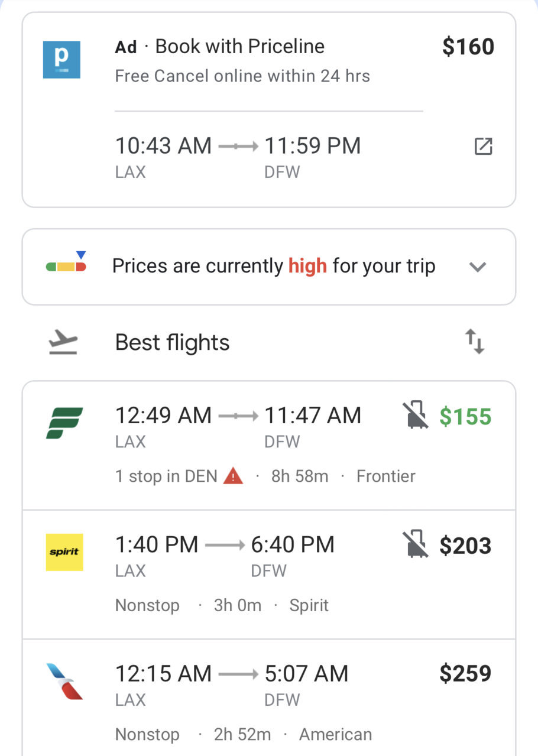Tap the Spirit airline logo
Screen dimensions: 538x756
coord(64,552)
